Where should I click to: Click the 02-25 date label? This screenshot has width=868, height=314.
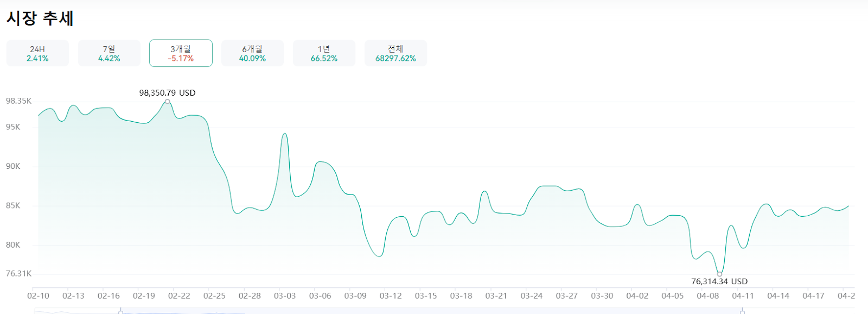click(x=214, y=296)
